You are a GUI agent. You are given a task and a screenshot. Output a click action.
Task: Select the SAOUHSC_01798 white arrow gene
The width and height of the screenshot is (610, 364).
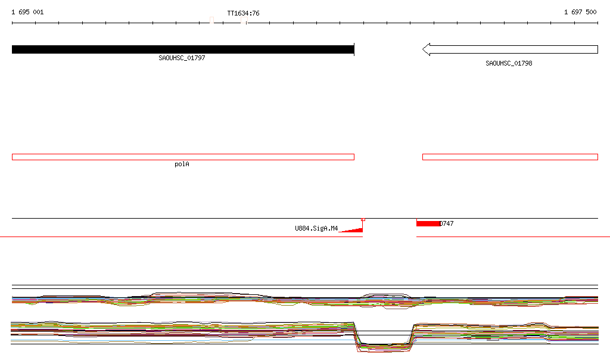pos(510,49)
